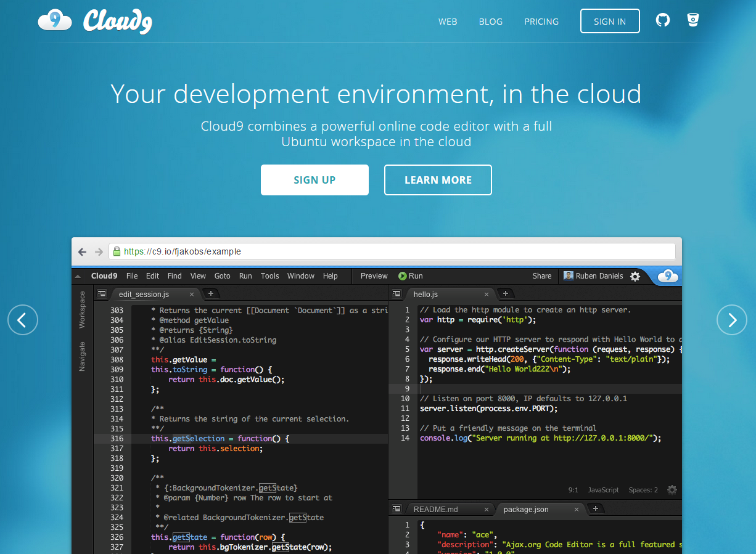Click line number 9 in hello.js gutter
This screenshot has width=756, height=554.
(x=407, y=389)
